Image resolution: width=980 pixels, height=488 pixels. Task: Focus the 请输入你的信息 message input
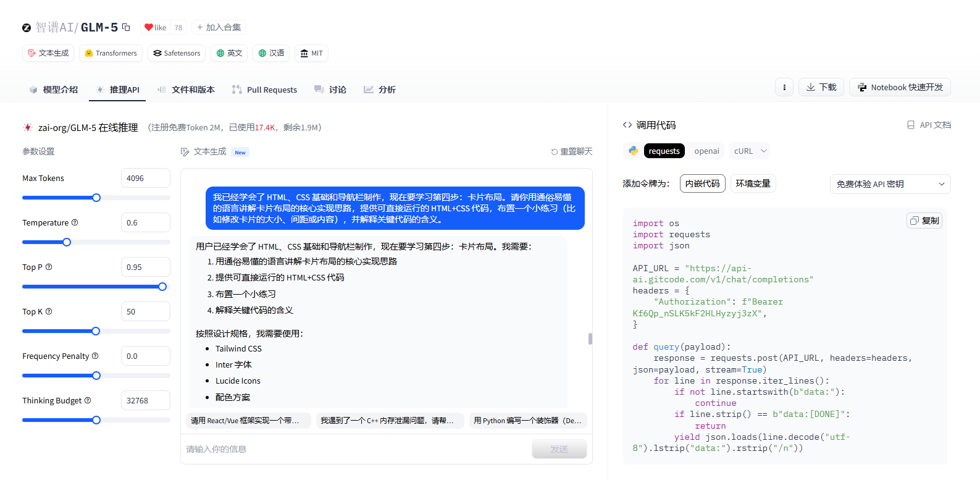(x=355, y=449)
